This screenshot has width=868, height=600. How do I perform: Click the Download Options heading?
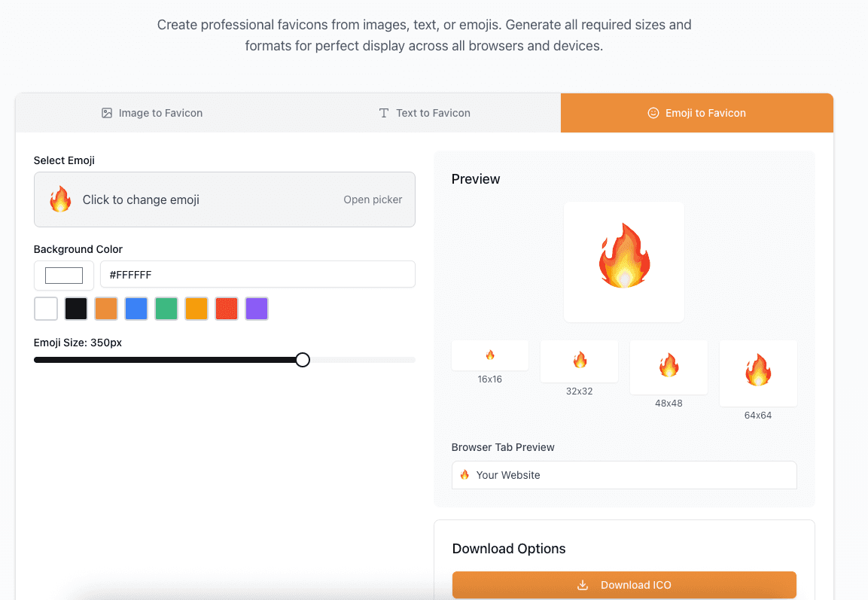click(x=509, y=549)
